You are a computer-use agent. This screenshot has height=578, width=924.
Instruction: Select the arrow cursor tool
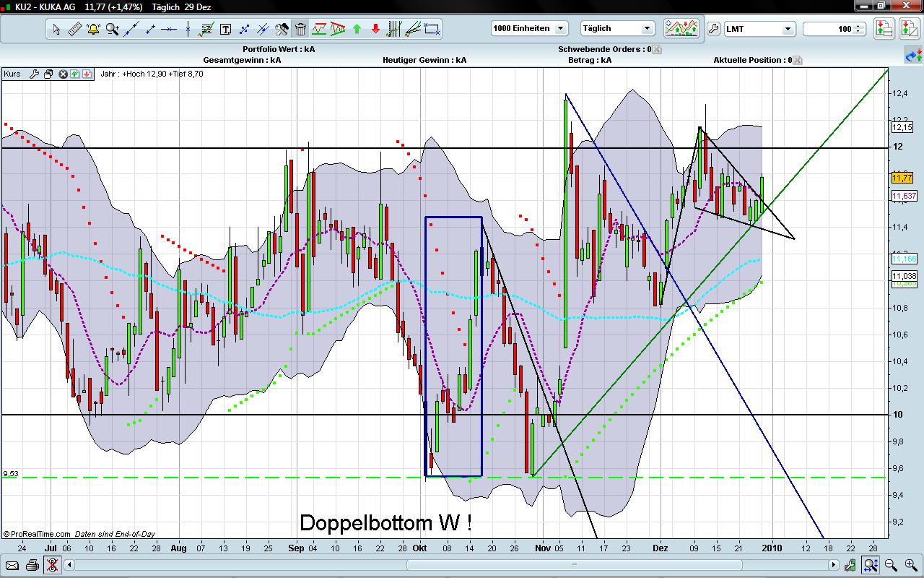click(x=56, y=29)
